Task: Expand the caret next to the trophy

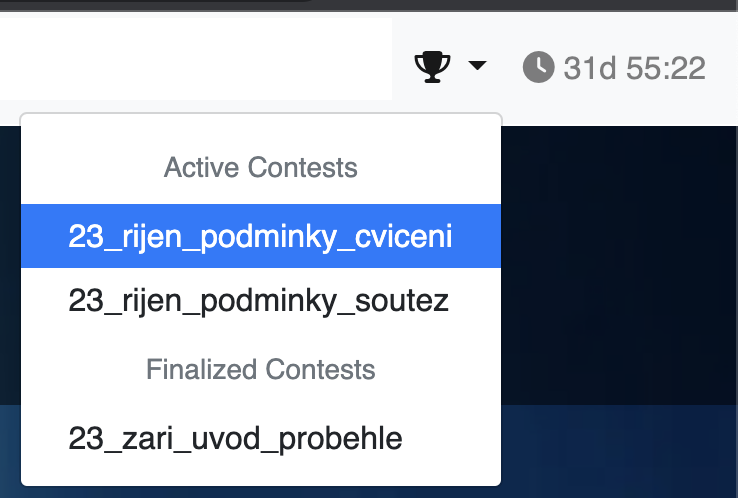Action: tap(477, 67)
